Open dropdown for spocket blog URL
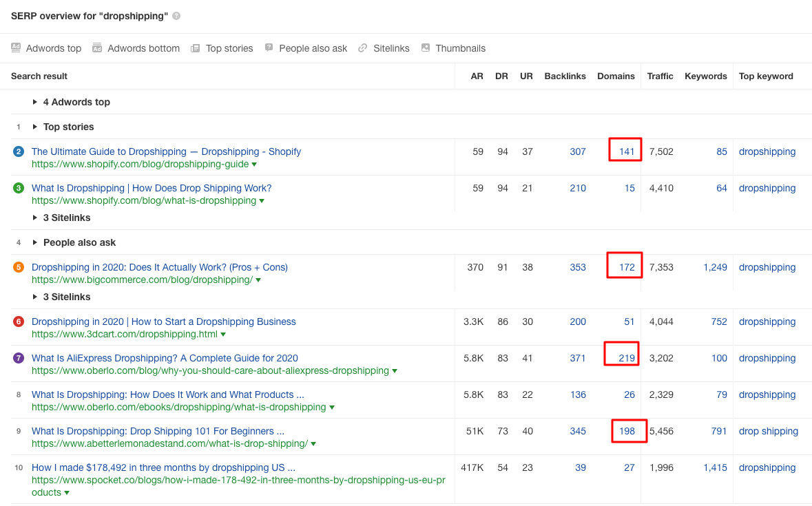Image resolution: width=812 pixels, height=506 pixels. (x=67, y=492)
